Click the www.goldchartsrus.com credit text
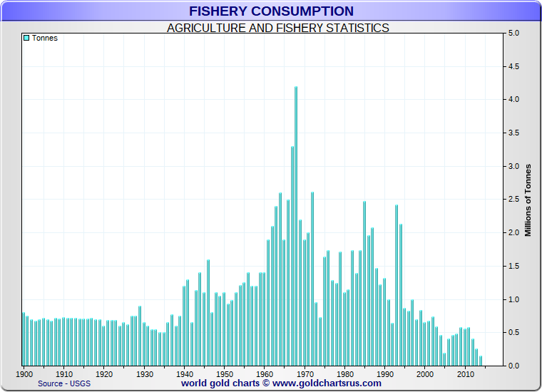The width and height of the screenshot is (542, 392). 327,383
